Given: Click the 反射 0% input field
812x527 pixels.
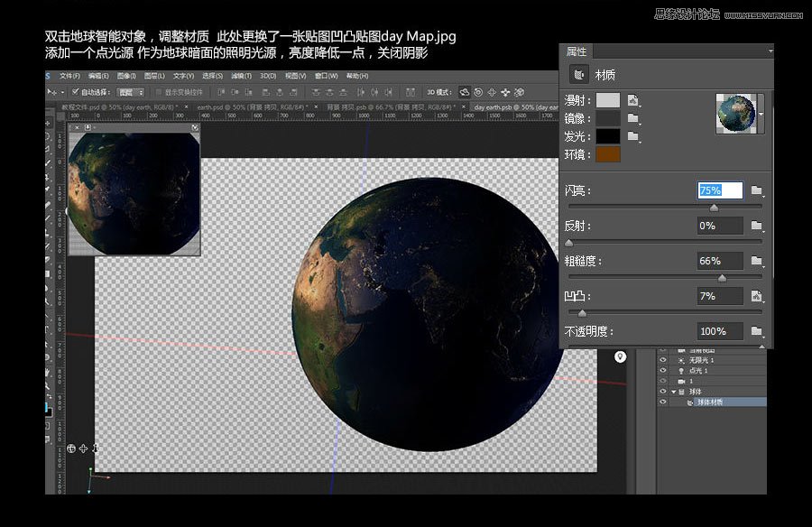Looking at the screenshot, I should click(720, 226).
